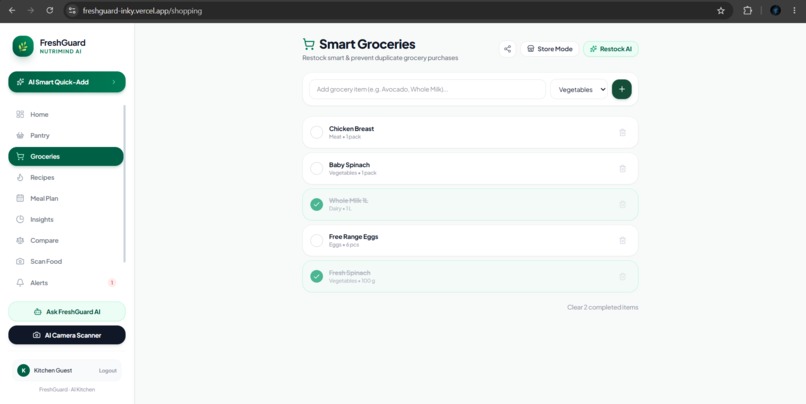Image resolution: width=806 pixels, height=404 pixels.
Task: Delete Free Range Eggs with trash icon
Action: click(x=622, y=241)
